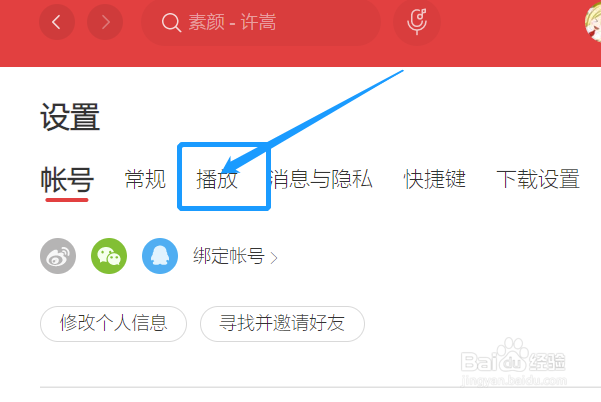Click the green WeChat account icon
This screenshot has height=402, width=601.
pos(109,256)
